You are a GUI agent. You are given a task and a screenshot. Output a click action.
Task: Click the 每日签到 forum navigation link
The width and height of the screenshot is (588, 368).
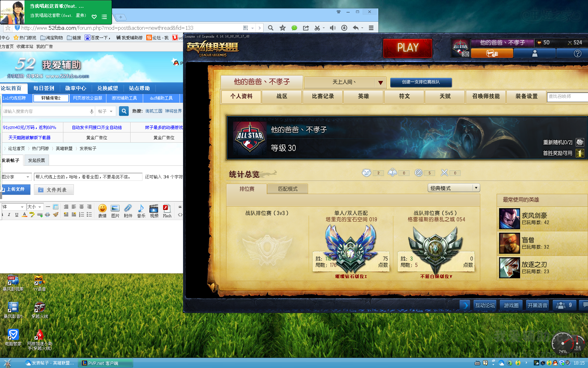click(44, 88)
